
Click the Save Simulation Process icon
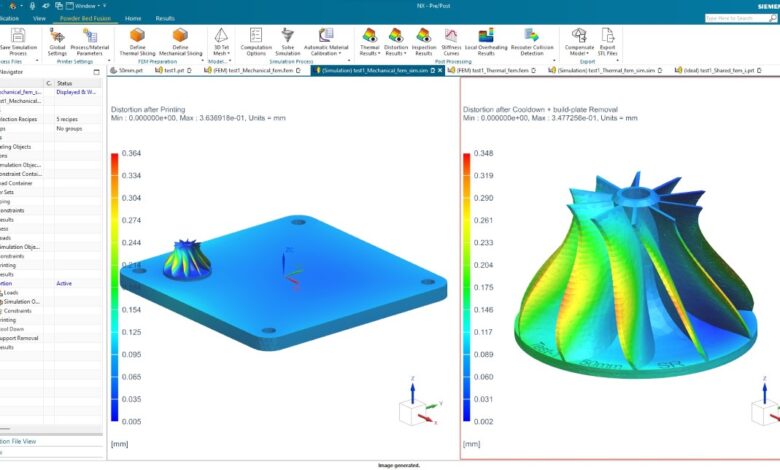pyautogui.click(x=18, y=36)
